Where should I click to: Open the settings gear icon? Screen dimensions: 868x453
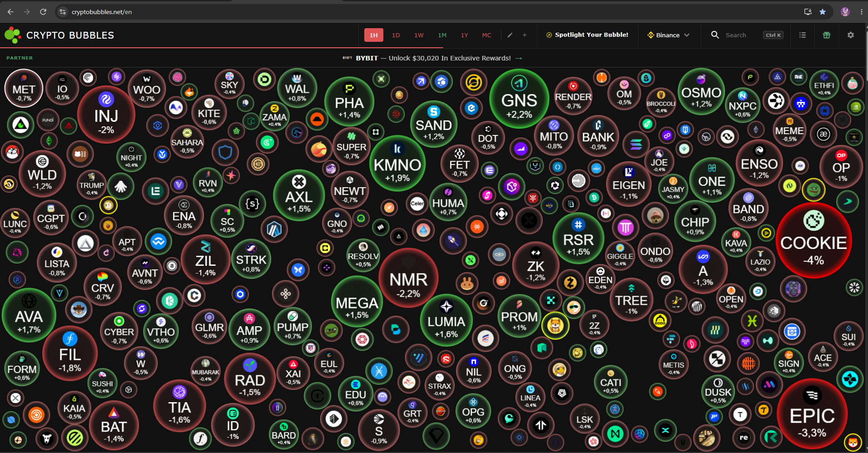(851, 35)
